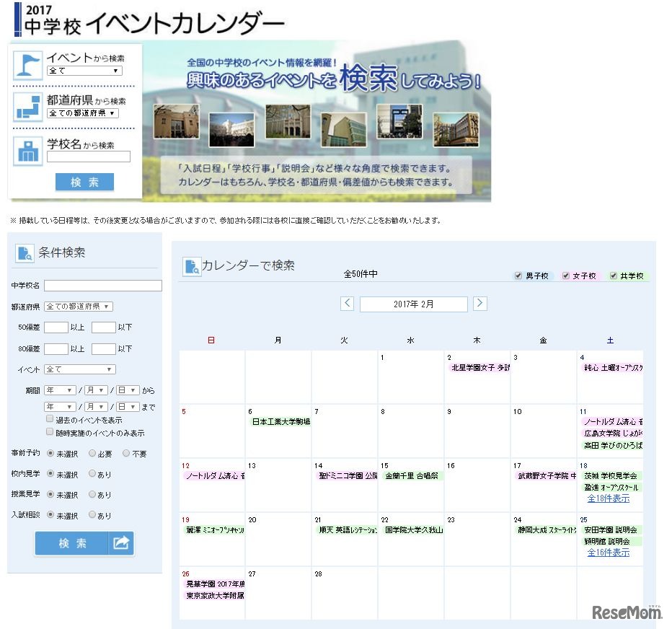This screenshot has height=629, width=672.
Task: Click the document-search icon next to カレンダーで検索
Action: [191, 266]
